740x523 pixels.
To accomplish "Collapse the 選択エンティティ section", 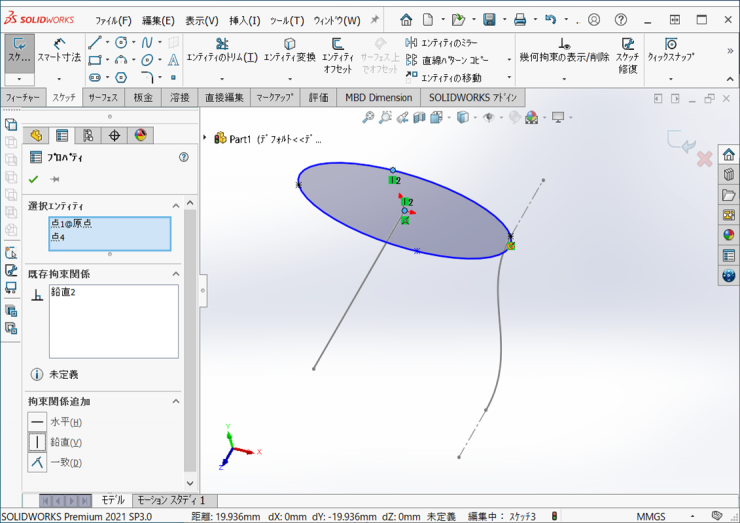I will click(x=176, y=206).
